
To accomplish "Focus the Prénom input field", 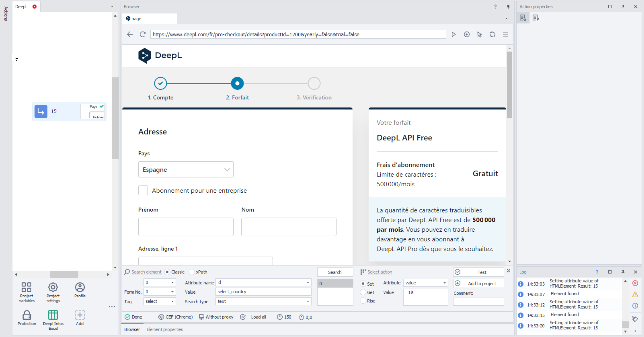I will 186,227.
